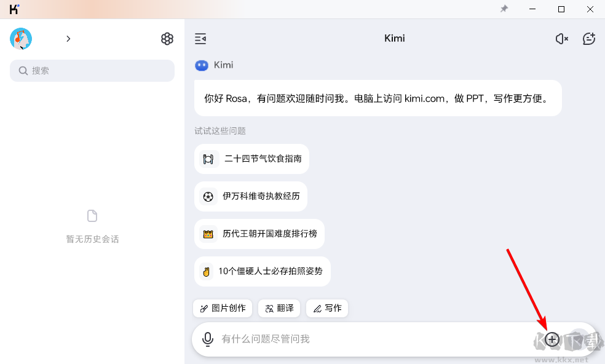Viewport: 605px width, 364px height.
Task: Open the 伊万科维奇执教经历 suggested question
Action: [x=250, y=196]
